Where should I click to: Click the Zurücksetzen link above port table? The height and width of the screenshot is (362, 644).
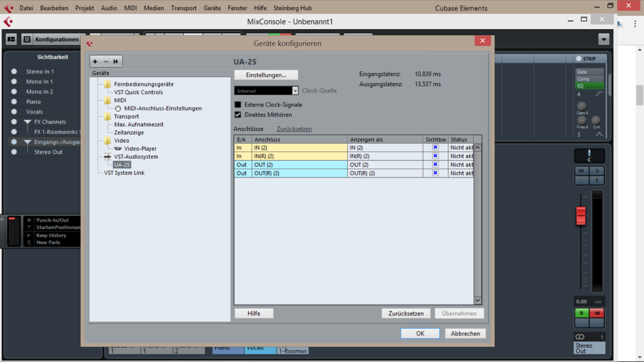(x=294, y=129)
